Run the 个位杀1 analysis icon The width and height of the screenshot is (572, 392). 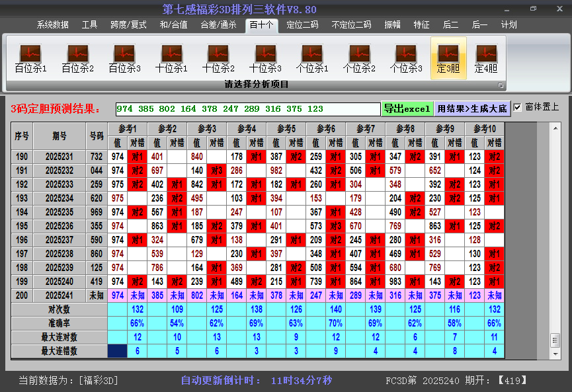click(312, 58)
